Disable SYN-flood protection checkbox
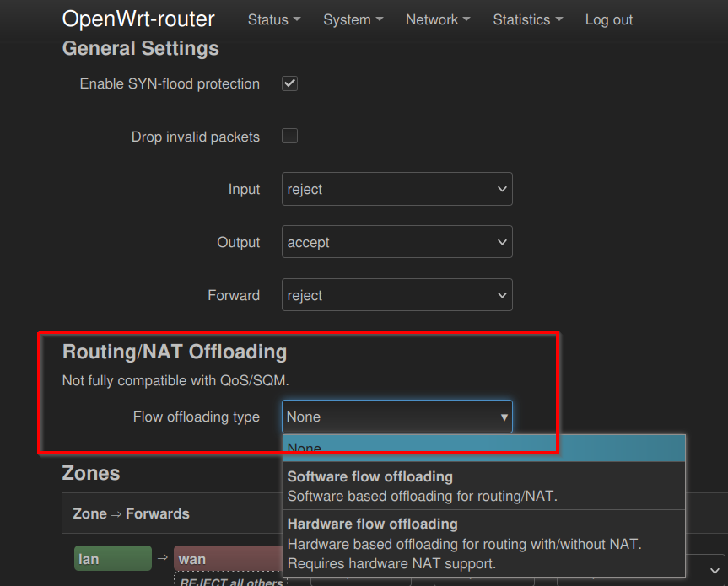The image size is (728, 586). coord(289,83)
